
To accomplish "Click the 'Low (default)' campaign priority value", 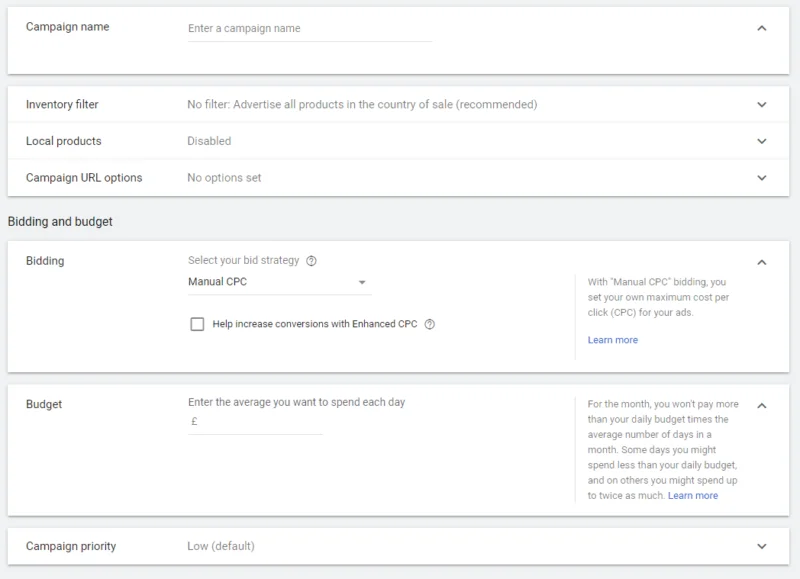I will [221, 546].
